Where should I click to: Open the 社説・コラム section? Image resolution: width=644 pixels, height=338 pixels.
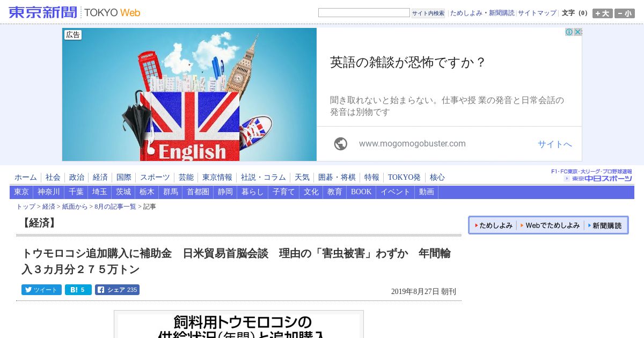click(x=264, y=178)
